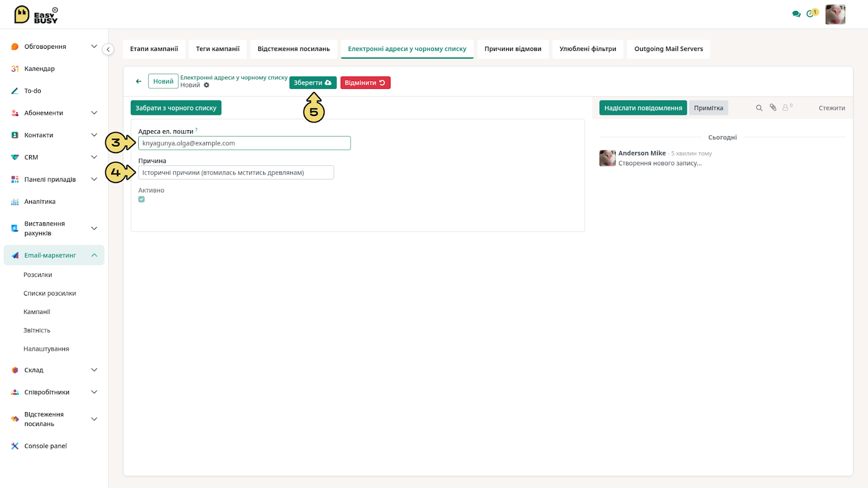Viewport: 868px width, 488px height.
Task: Click Anderson Mike message avatar
Action: coord(608,158)
